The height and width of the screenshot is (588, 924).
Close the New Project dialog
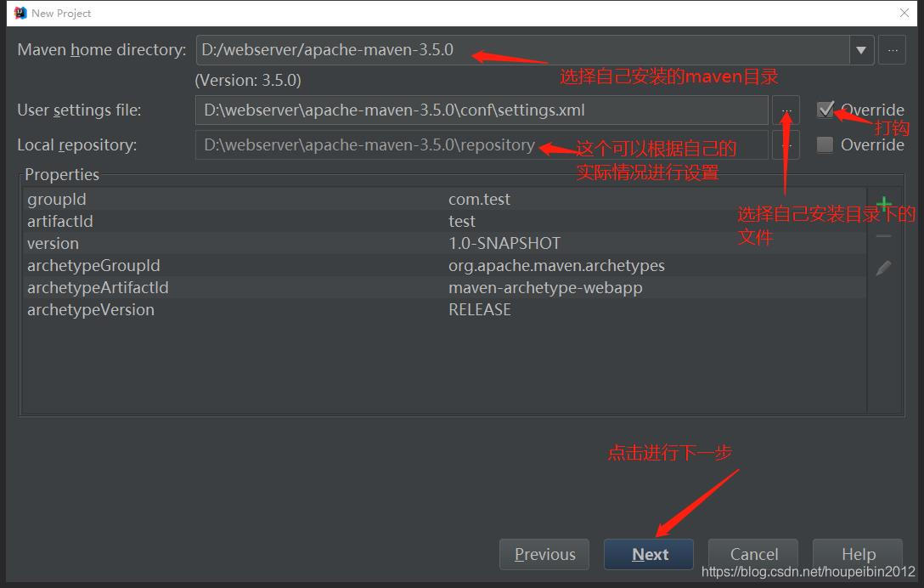click(904, 13)
